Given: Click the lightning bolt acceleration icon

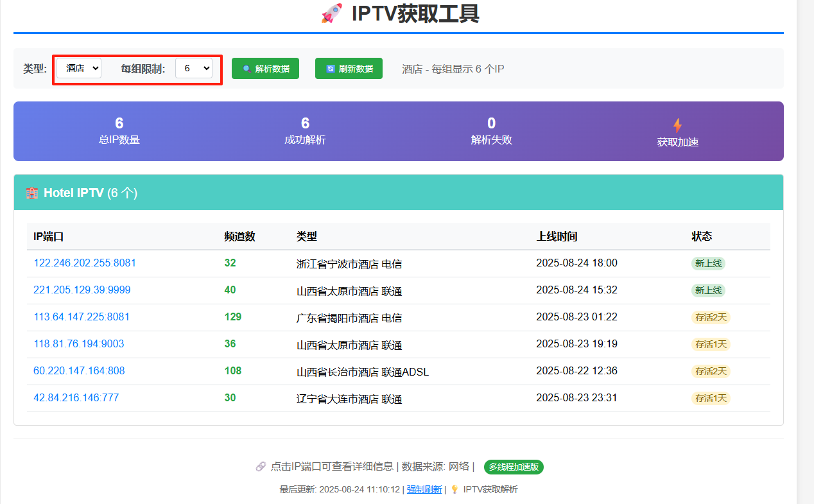Looking at the screenshot, I should [x=677, y=125].
